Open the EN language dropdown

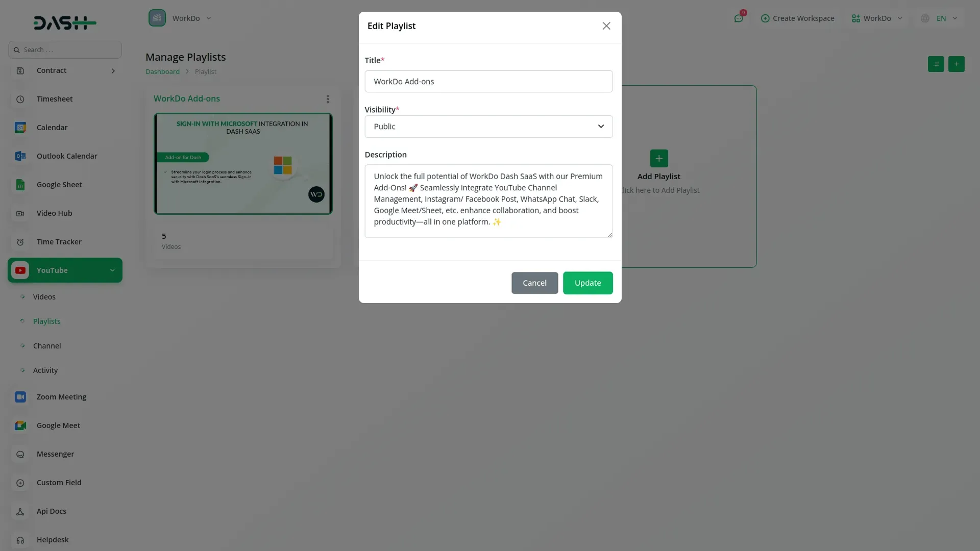[940, 18]
